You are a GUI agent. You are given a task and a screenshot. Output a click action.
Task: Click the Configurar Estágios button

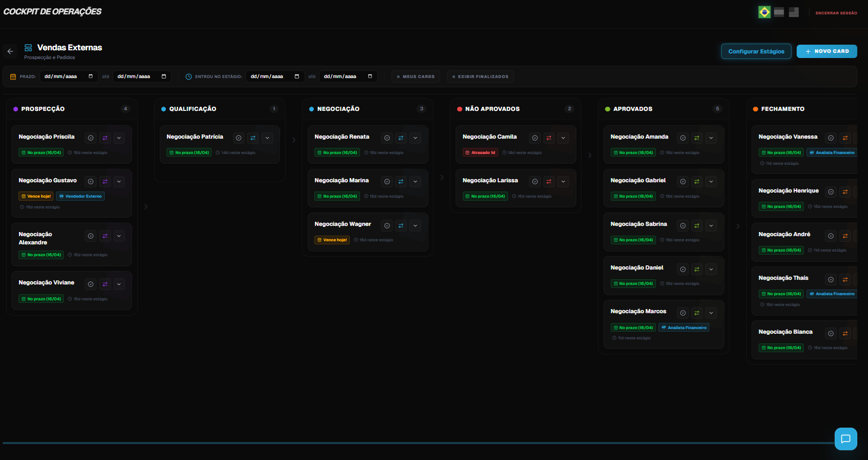pos(756,51)
